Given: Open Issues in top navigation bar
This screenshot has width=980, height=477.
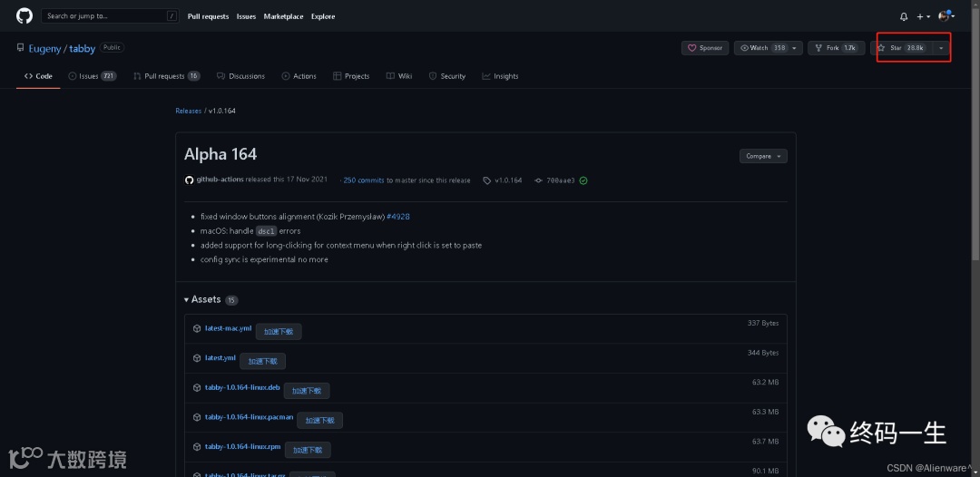Looking at the screenshot, I should pyautogui.click(x=246, y=16).
